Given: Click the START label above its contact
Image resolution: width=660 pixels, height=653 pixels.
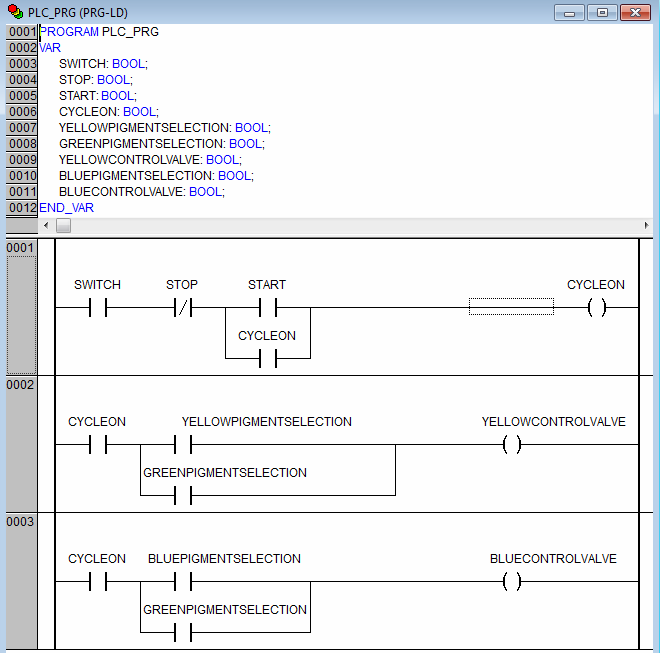Looking at the screenshot, I should 267,285.
